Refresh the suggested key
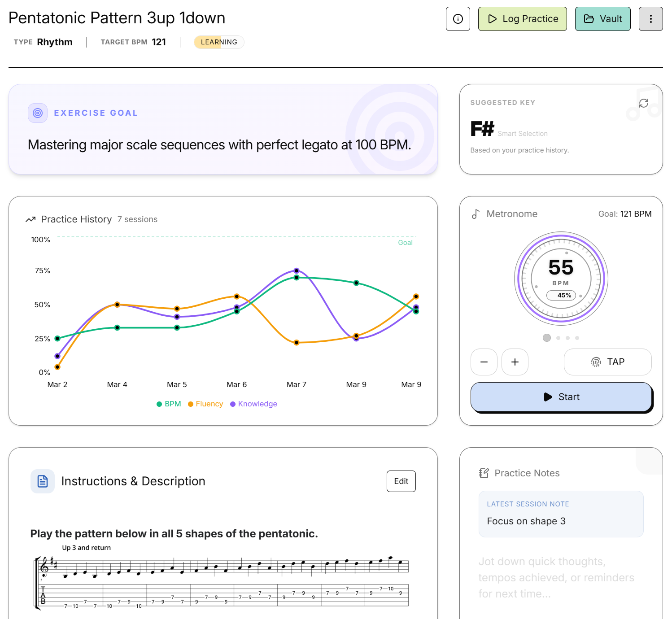The height and width of the screenshot is (619, 672). click(644, 103)
